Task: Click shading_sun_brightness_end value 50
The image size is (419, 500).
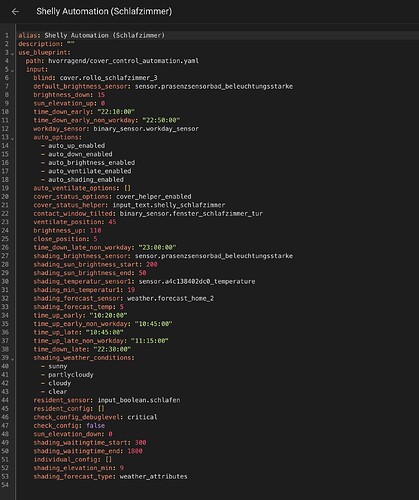Action: (x=142, y=273)
